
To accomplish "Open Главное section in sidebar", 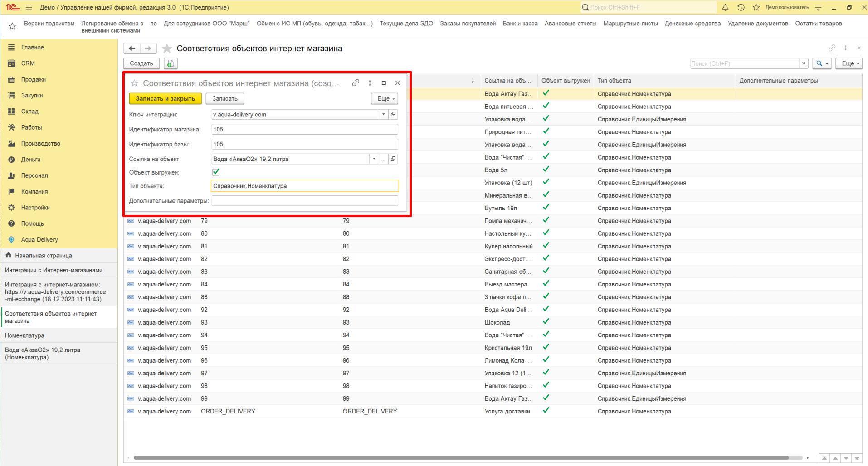I will point(33,47).
